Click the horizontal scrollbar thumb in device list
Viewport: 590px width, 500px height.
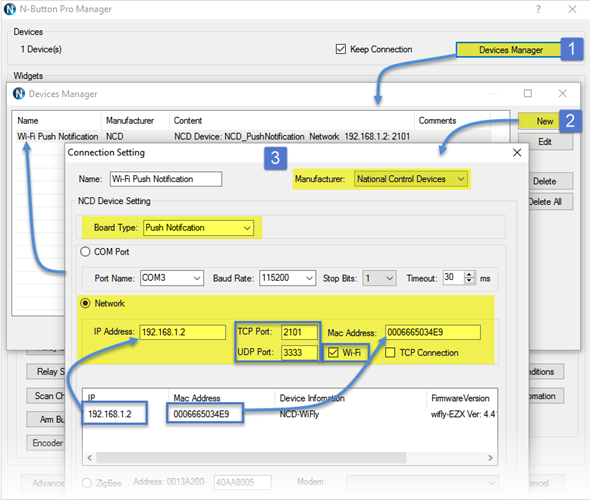(251, 458)
